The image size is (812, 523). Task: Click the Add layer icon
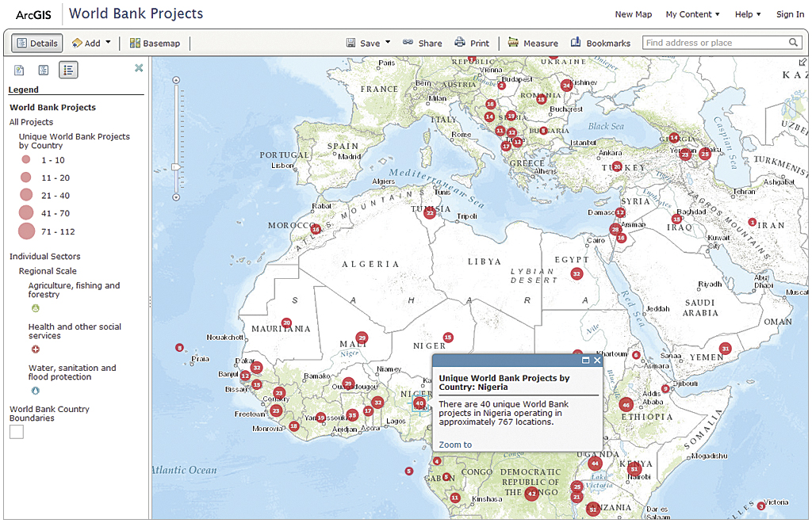pos(77,43)
